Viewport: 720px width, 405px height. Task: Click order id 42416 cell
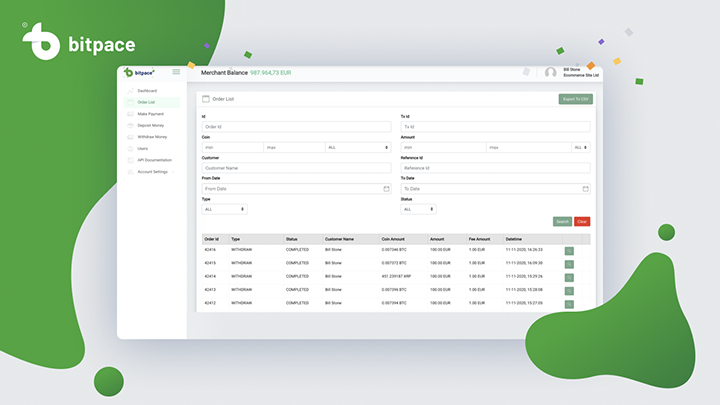(x=210, y=250)
